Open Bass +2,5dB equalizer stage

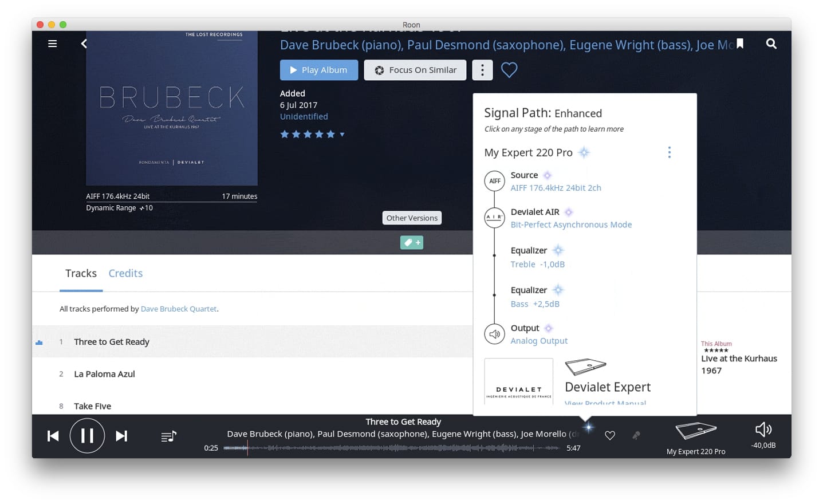click(535, 304)
